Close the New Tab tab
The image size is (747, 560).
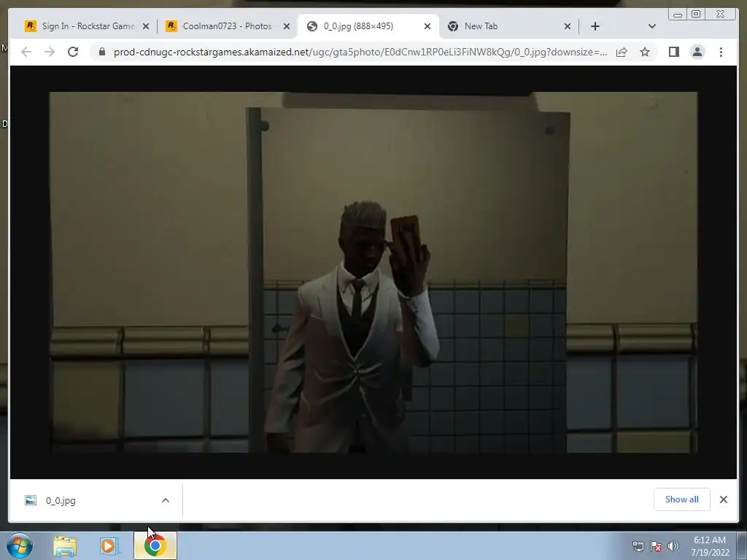tap(568, 26)
